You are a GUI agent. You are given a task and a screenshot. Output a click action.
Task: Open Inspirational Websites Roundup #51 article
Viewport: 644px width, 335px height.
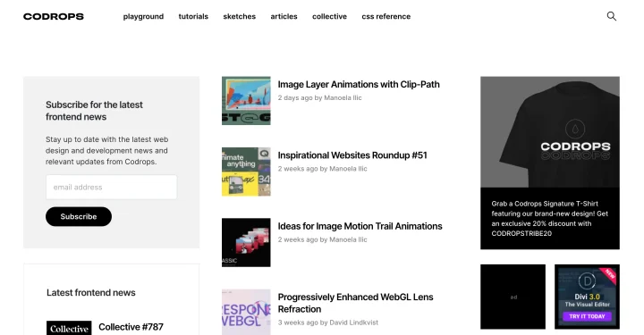(x=352, y=155)
